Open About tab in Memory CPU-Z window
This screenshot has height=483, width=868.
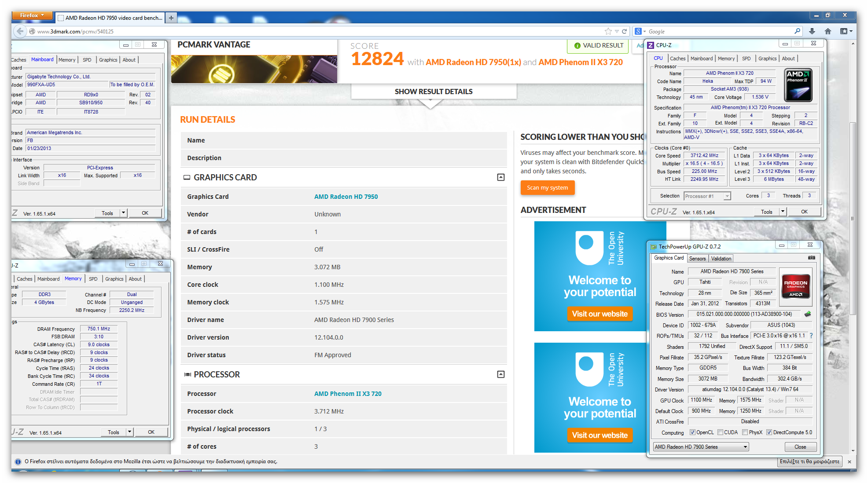135,279
